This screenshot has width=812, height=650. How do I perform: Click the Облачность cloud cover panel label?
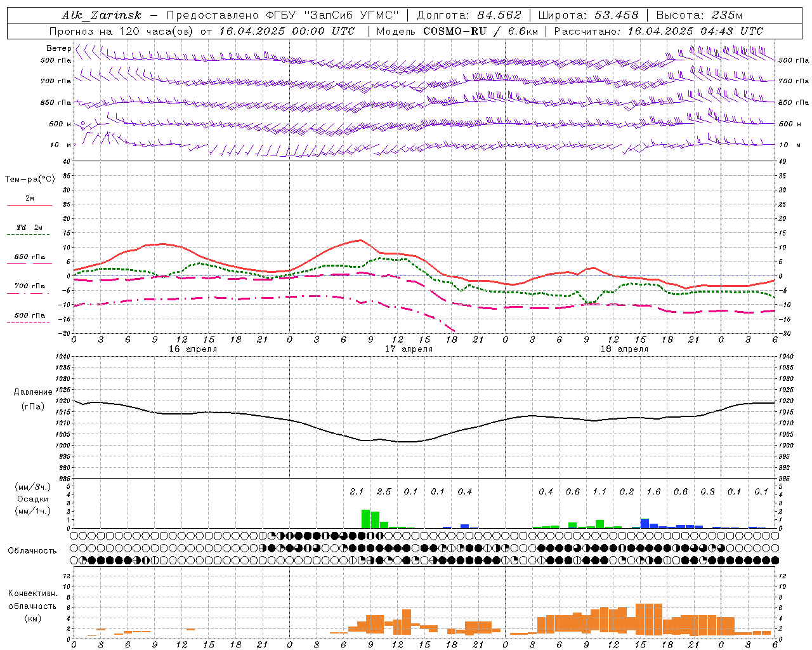click(x=32, y=551)
